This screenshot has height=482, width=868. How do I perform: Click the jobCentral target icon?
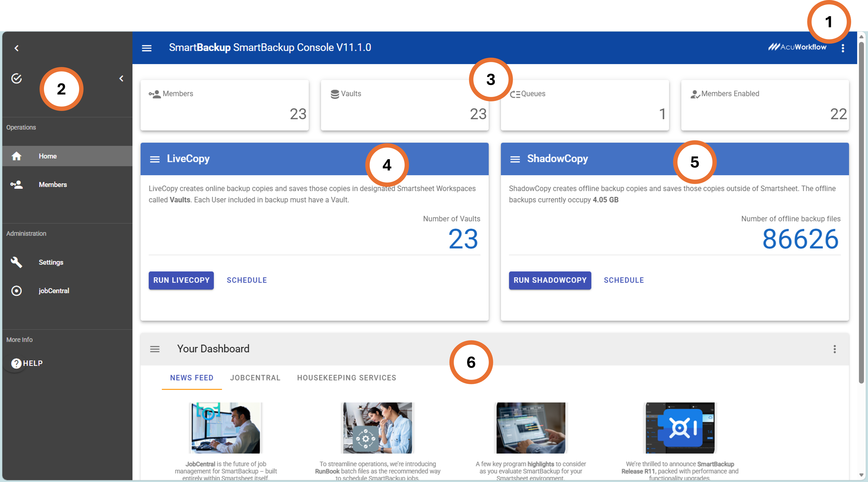click(x=16, y=291)
